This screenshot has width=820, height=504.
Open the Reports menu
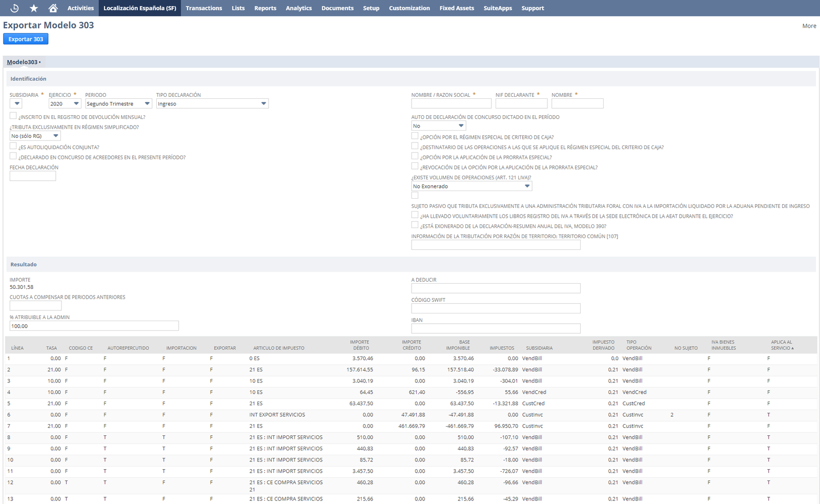265,8
